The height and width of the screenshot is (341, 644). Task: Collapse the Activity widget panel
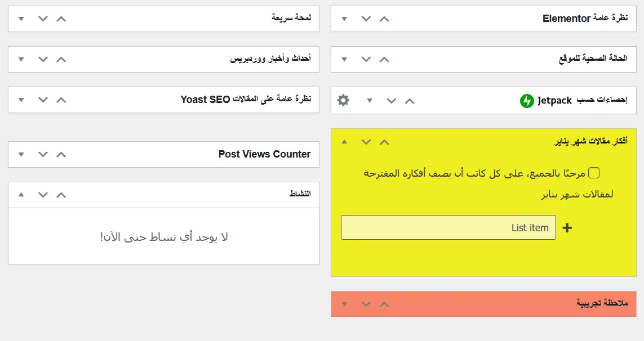[x=21, y=195]
